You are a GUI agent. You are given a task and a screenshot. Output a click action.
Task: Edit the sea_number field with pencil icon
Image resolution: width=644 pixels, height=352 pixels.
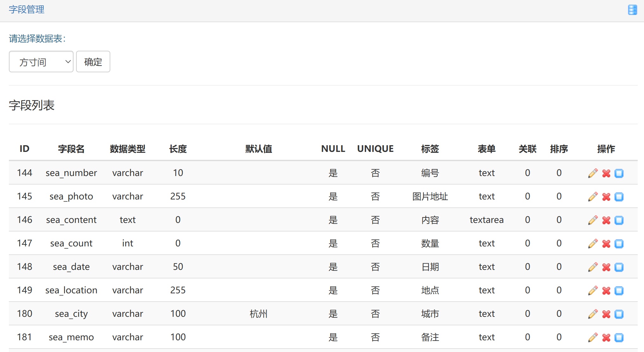(x=593, y=173)
